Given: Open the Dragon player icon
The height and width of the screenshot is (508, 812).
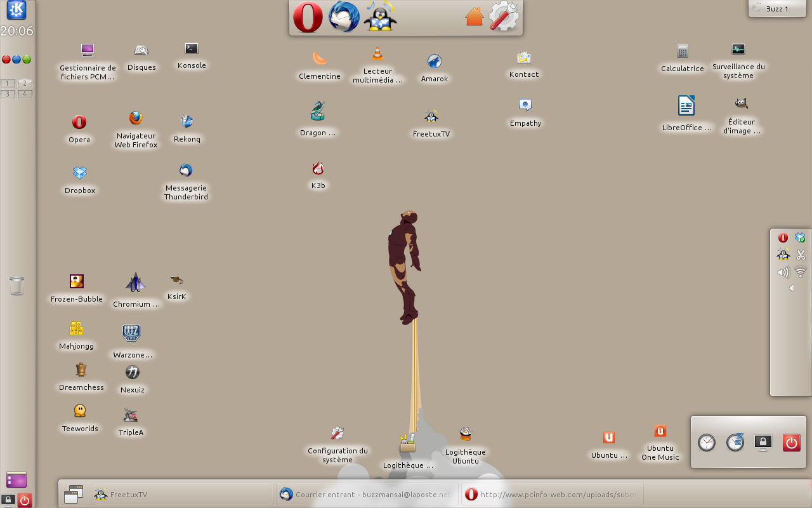Looking at the screenshot, I should (x=317, y=111).
